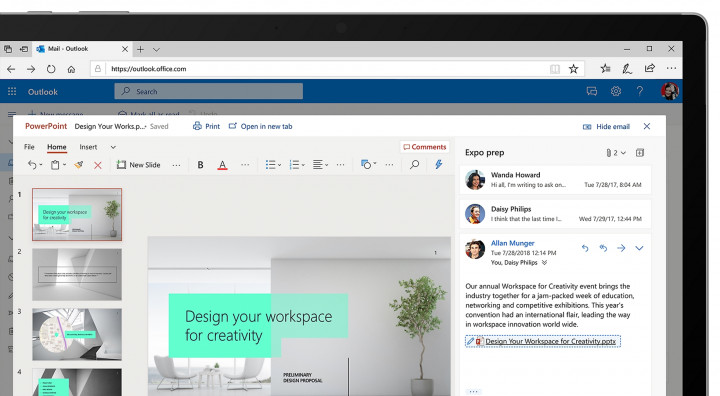Image resolution: width=720 pixels, height=396 pixels.
Task: Open presentation in new tab
Action: tap(260, 126)
